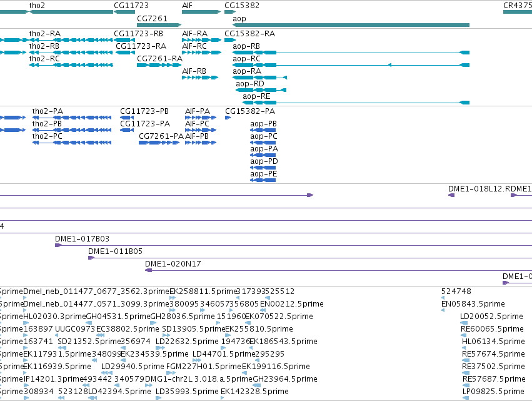Click EST EK255810.5prime

(x=259, y=329)
